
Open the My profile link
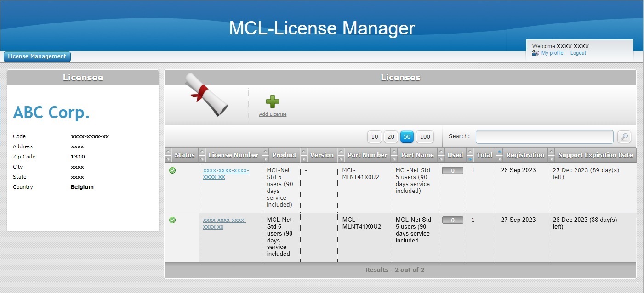[x=552, y=53]
